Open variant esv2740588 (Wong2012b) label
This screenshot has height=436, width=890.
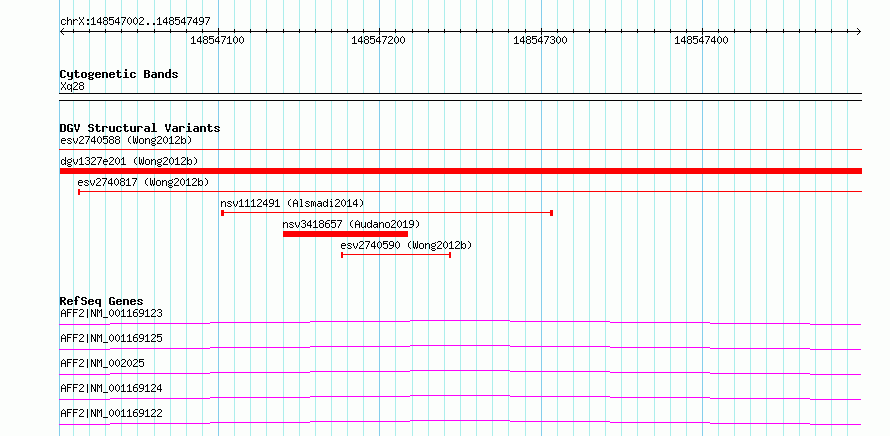[126, 140]
